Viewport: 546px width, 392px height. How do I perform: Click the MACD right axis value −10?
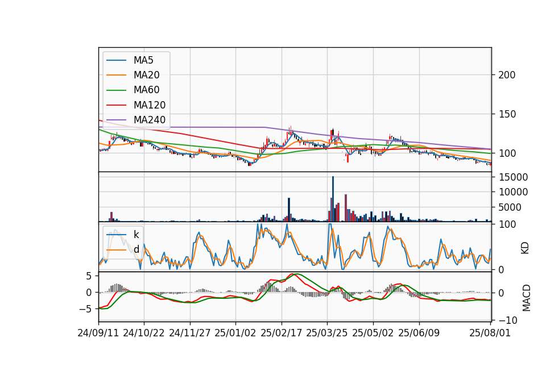pyautogui.click(x=507, y=320)
